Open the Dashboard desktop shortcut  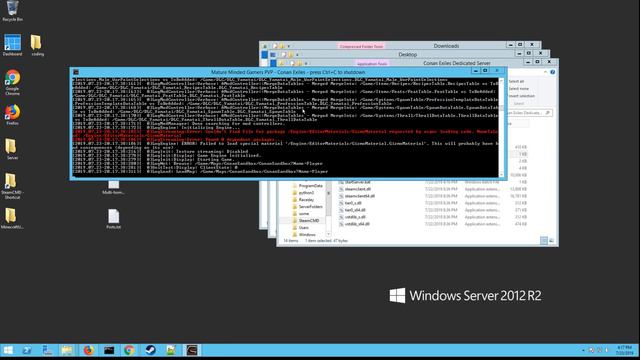(x=12, y=45)
